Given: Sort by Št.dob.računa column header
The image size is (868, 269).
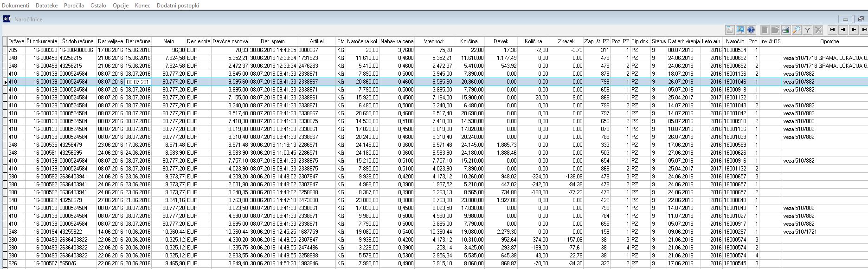Looking at the screenshot, I should point(77,41).
